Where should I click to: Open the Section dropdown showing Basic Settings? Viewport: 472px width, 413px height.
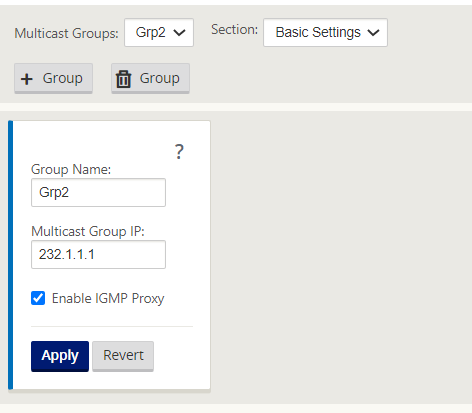(325, 32)
